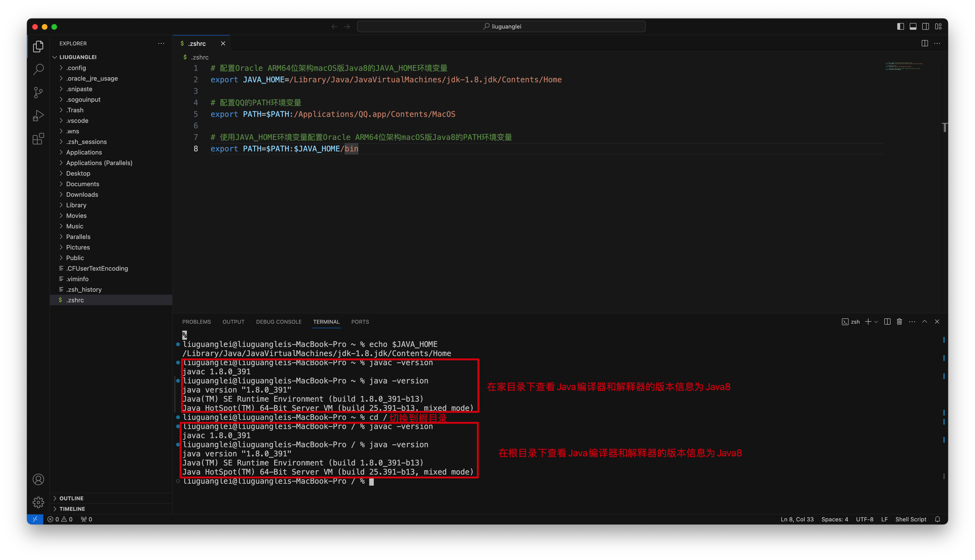Switch to the PORTS tab
The height and width of the screenshot is (560, 975).
coord(360,322)
